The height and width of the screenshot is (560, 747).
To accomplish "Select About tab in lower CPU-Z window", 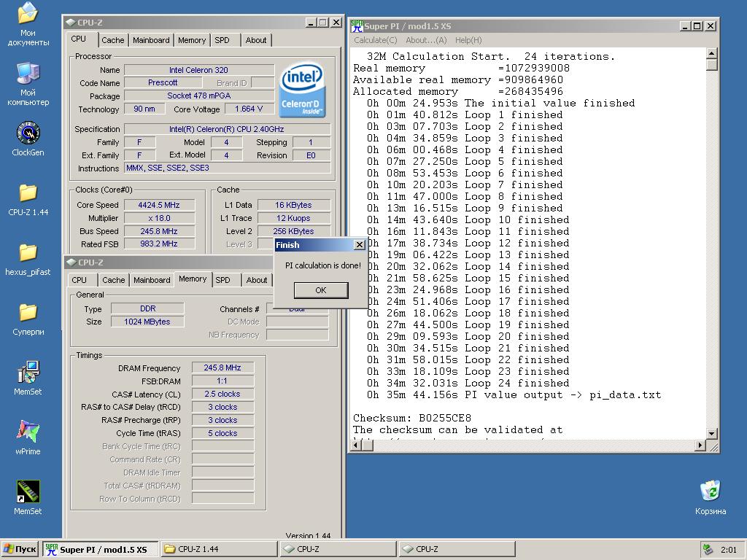I will 257,280.
